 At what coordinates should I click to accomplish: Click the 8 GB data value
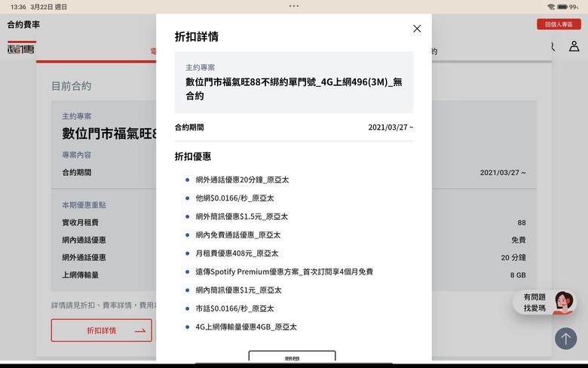517,275
